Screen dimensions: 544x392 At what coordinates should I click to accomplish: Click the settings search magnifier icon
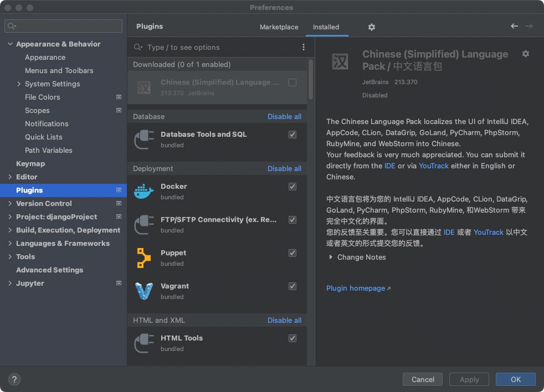(x=12, y=26)
